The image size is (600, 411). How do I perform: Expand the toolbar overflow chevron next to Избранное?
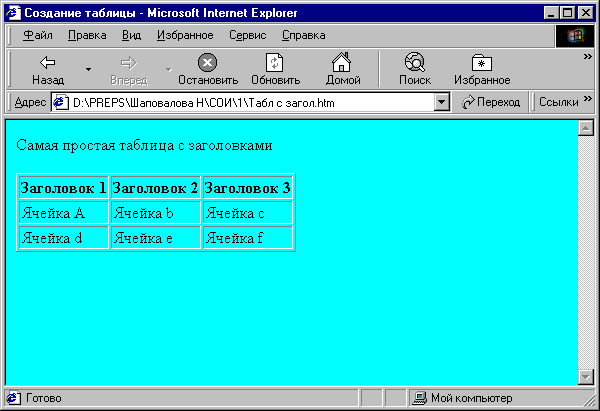[x=587, y=57]
